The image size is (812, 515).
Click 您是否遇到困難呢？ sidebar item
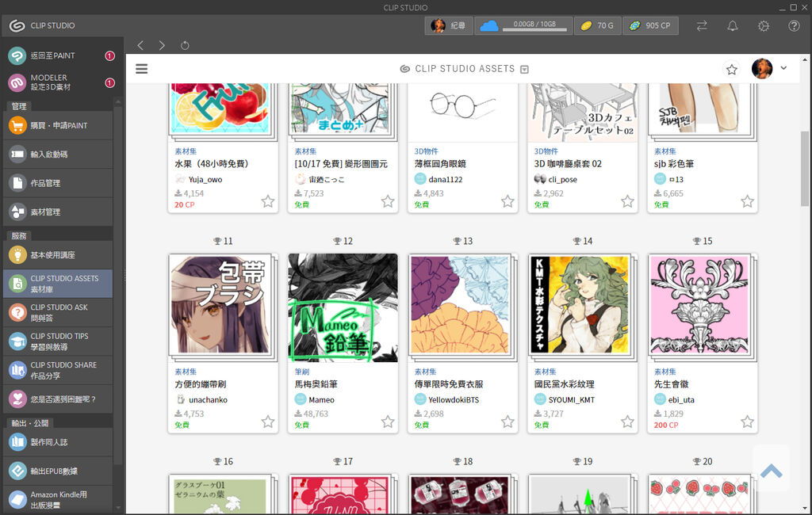tap(58, 399)
